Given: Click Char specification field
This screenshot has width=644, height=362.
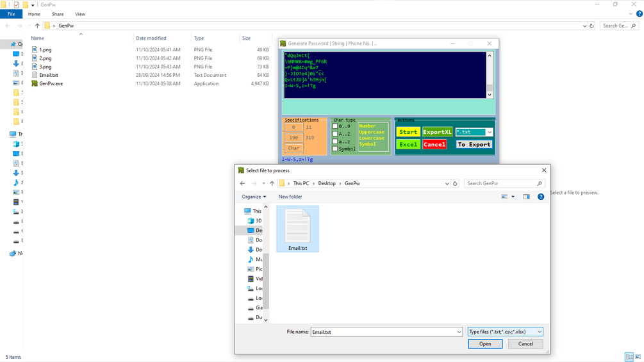Looking at the screenshot, I should (293, 148).
